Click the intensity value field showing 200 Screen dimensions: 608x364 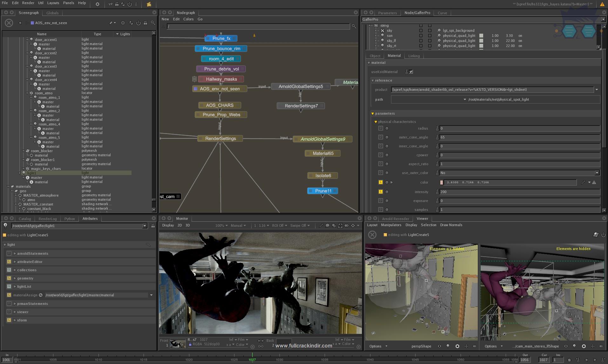point(520,192)
